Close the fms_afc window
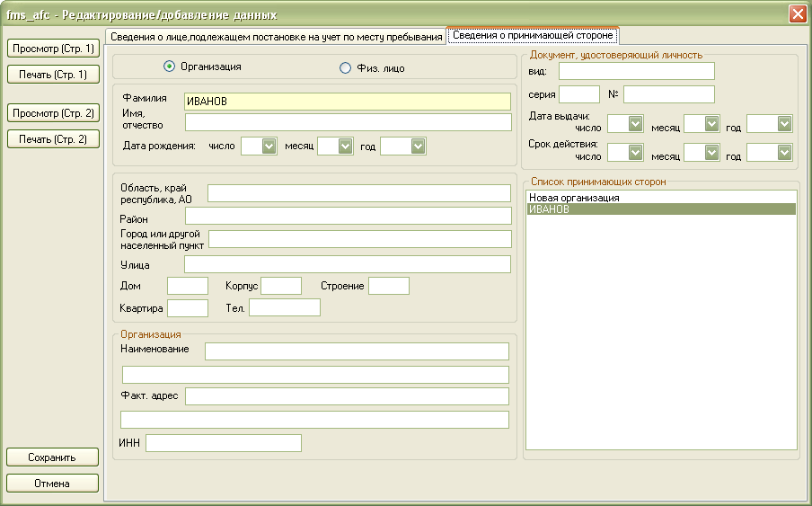 (x=798, y=14)
